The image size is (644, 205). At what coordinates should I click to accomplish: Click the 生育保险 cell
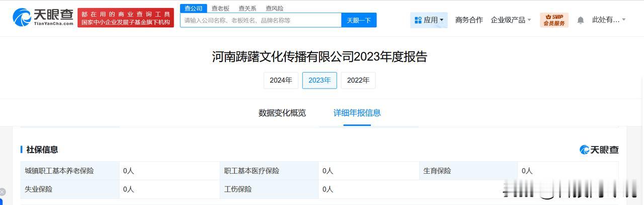click(468, 171)
